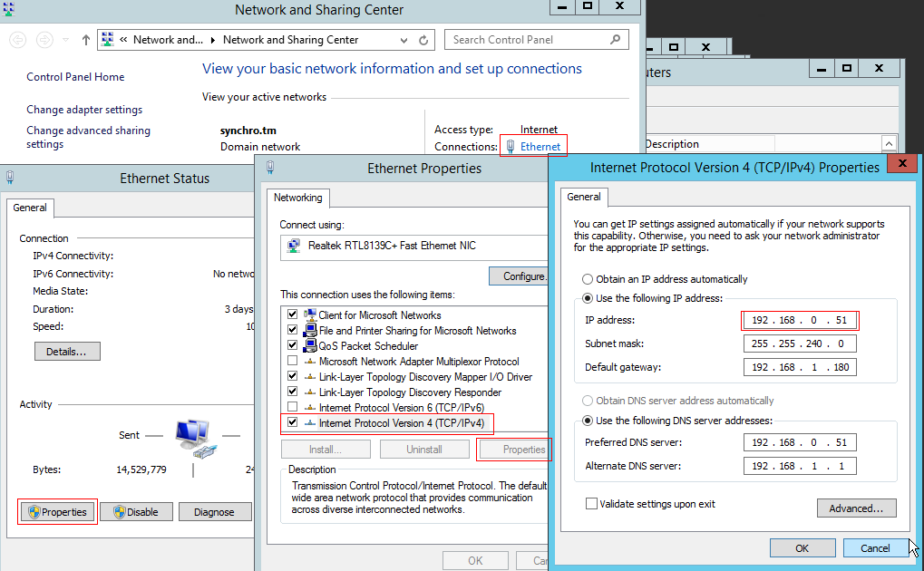The image size is (924, 571).
Task: Enable Internet Protocol Version 6 checkbox
Action: click(x=292, y=406)
